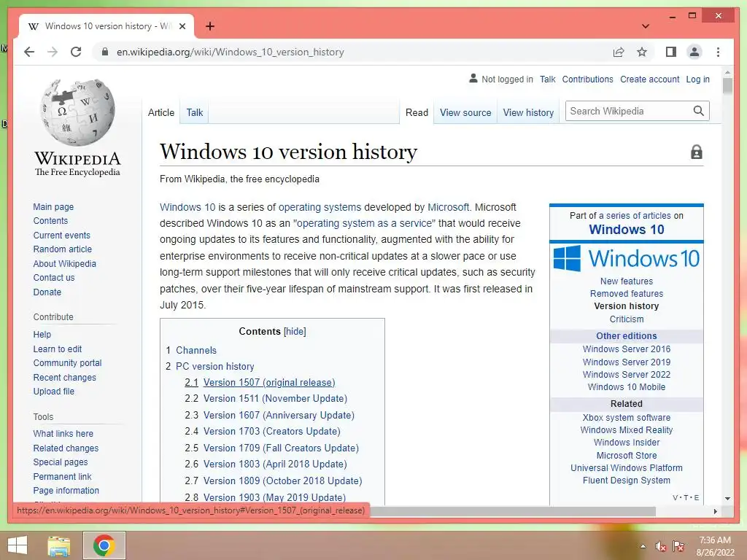Hide the Contents table via [hide]
Screen dimensions: 747x560
click(295, 332)
